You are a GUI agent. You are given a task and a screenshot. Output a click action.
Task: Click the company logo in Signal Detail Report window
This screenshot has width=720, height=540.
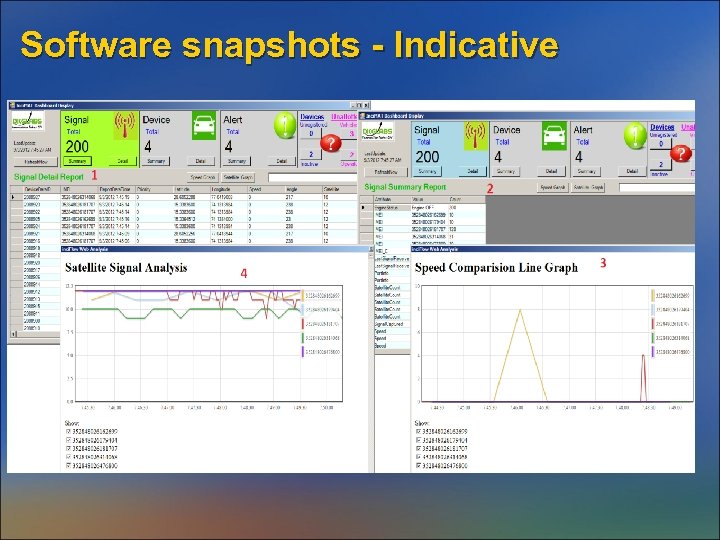tap(28, 122)
